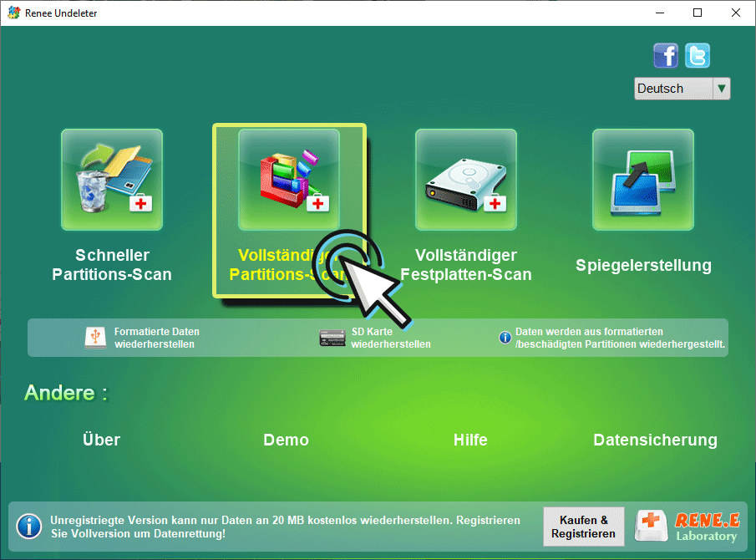
Task: Click the Spiegelerstellung label
Action: pyautogui.click(x=643, y=265)
